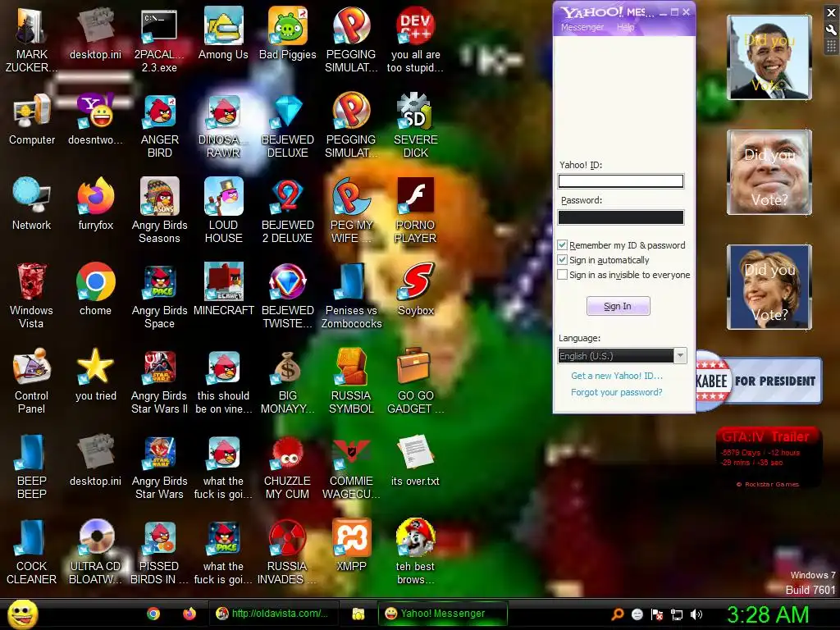Launch Chrome from the taskbar quick launch
Viewport: 840px width, 630px height.
153,614
